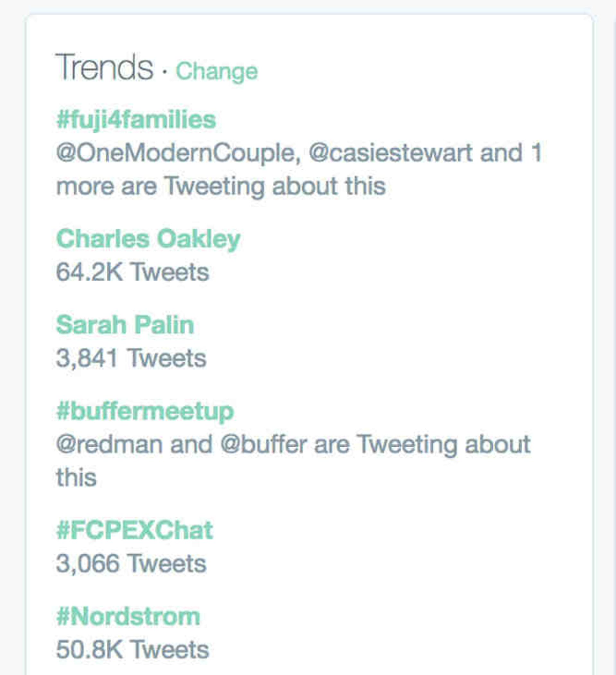Open the #FCPEXChat trending hashtag
The height and width of the screenshot is (675, 616).
coord(134,530)
